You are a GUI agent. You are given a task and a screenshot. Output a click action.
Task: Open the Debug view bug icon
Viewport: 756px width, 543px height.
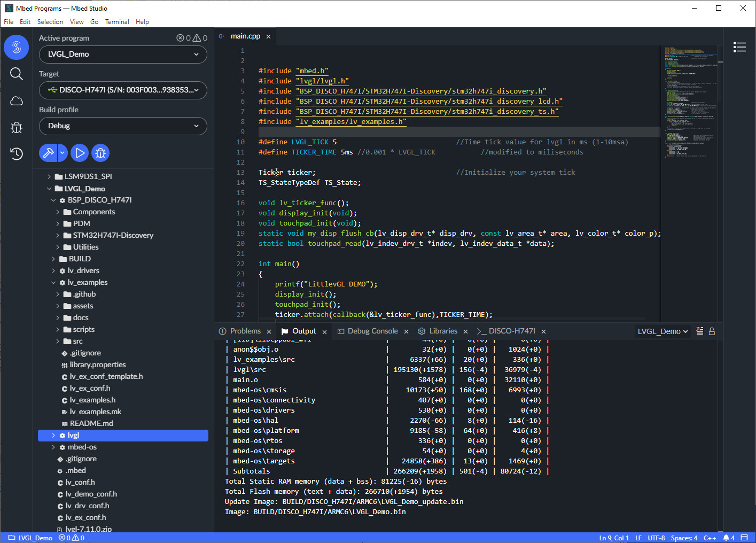17,127
